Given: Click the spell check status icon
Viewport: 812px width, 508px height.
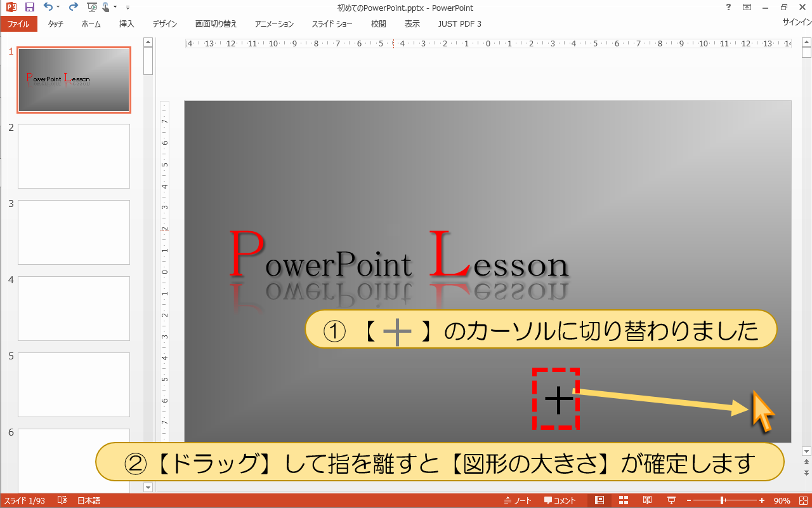Looking at the screenshot, I should 62,501.
